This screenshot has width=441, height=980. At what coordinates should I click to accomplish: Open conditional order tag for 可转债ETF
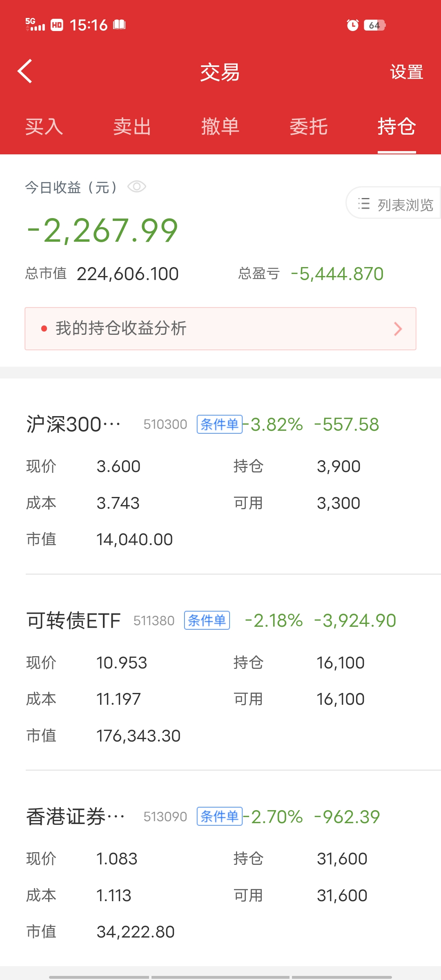click(x=207, y=620)
